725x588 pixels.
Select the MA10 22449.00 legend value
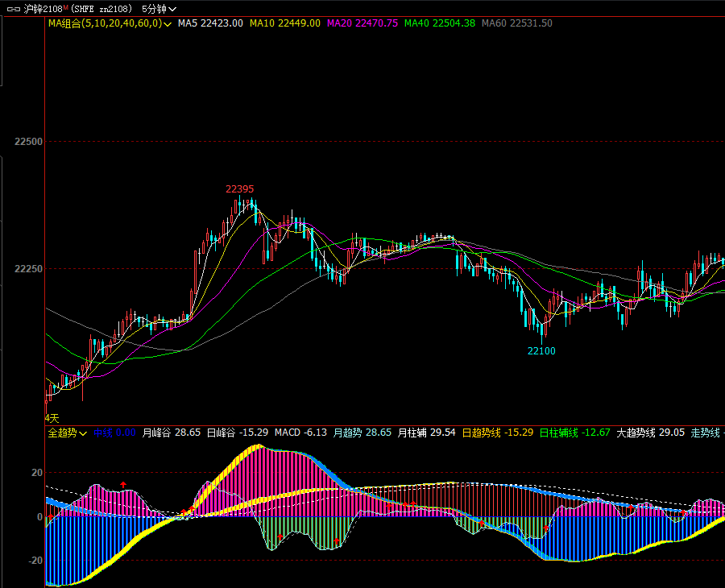coord(285,23)
